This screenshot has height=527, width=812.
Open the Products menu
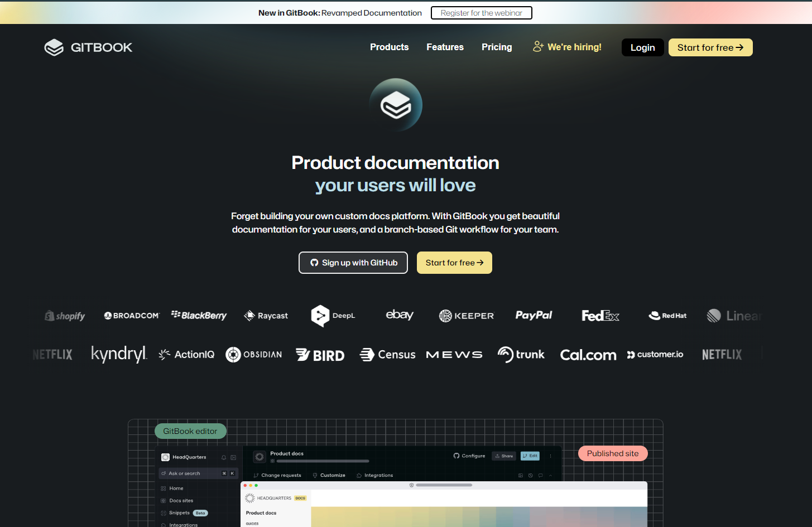[x=390, y=47]
